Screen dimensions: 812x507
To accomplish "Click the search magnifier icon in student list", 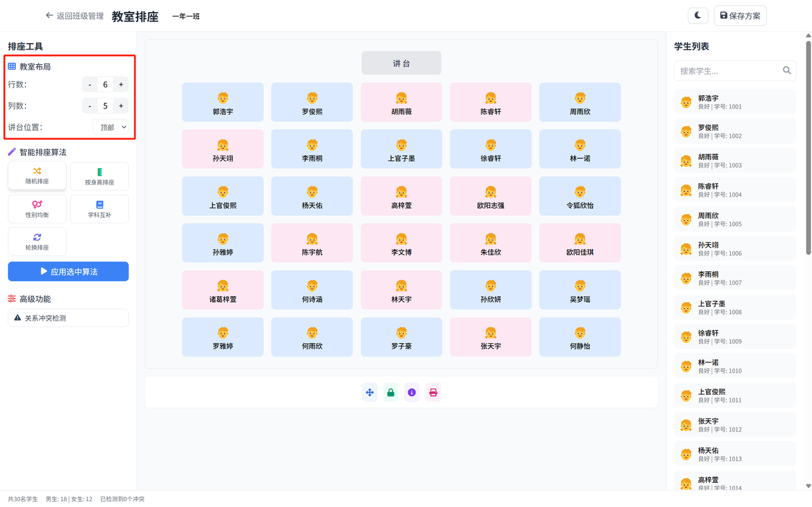I will [787, 70].
